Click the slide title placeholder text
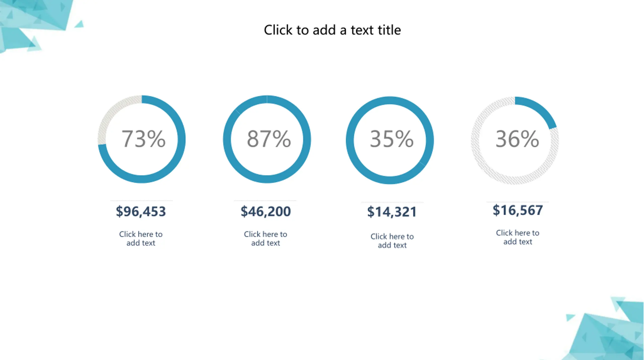 point(332,30)
